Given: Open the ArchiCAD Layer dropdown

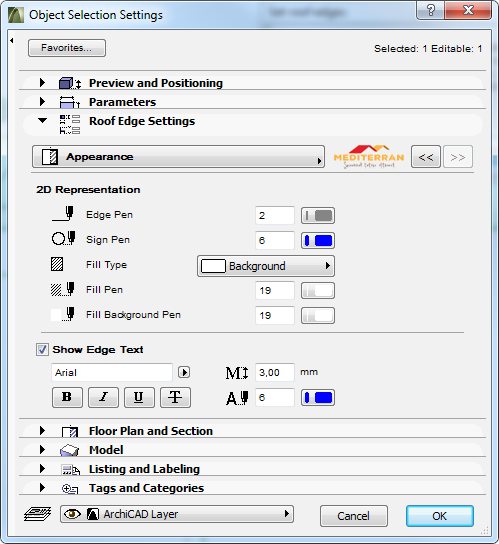Looking at the screenshot, I should [x=177, y=514].
